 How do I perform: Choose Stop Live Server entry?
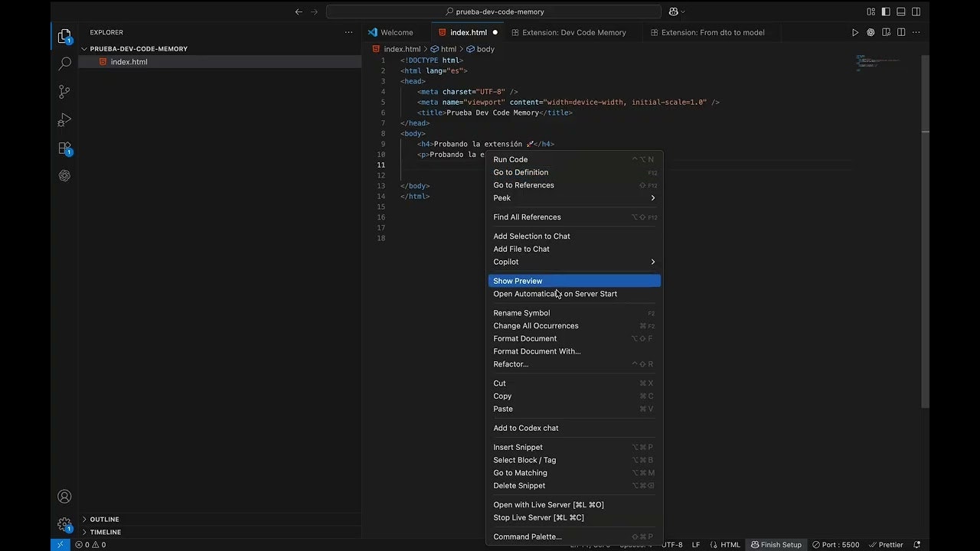pyautogui.click(x=574, y=517)
